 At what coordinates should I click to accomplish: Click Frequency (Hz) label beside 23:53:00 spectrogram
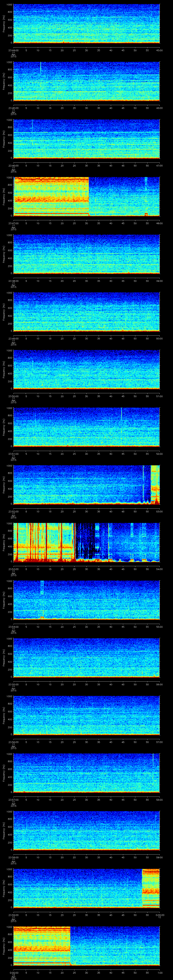point(4,542)
